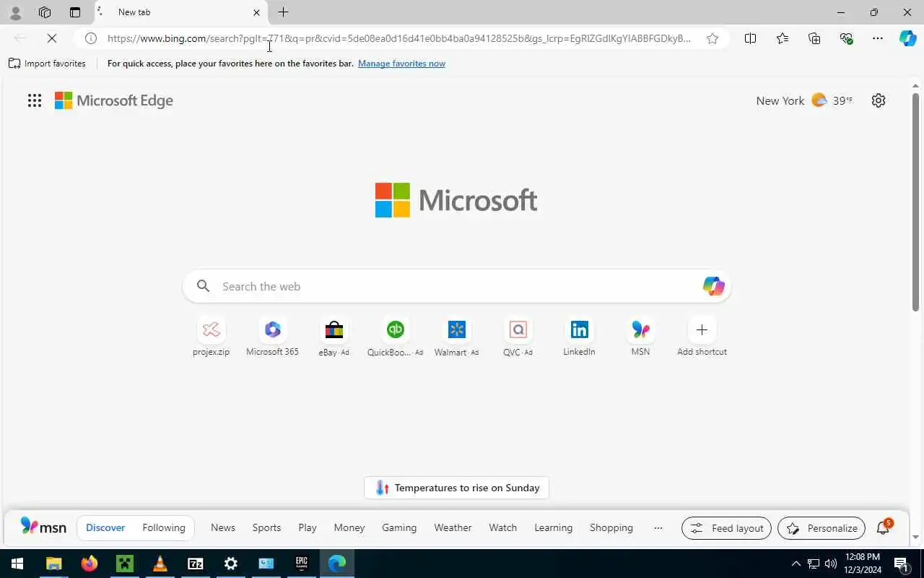Open QuickBooks ad shortcut
The width and height of the screenshot is (924, 578).
pyautogui.click(x=395, y=337)
